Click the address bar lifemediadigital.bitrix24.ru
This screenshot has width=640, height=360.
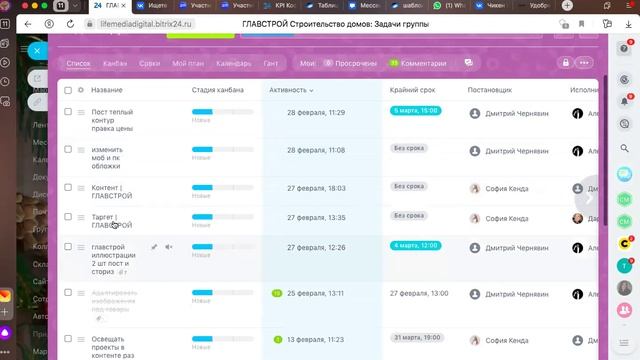[146, 24]
